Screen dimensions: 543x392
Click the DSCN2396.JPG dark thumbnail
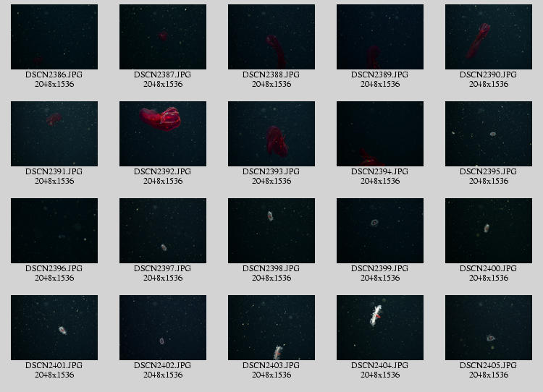(54, 231)
